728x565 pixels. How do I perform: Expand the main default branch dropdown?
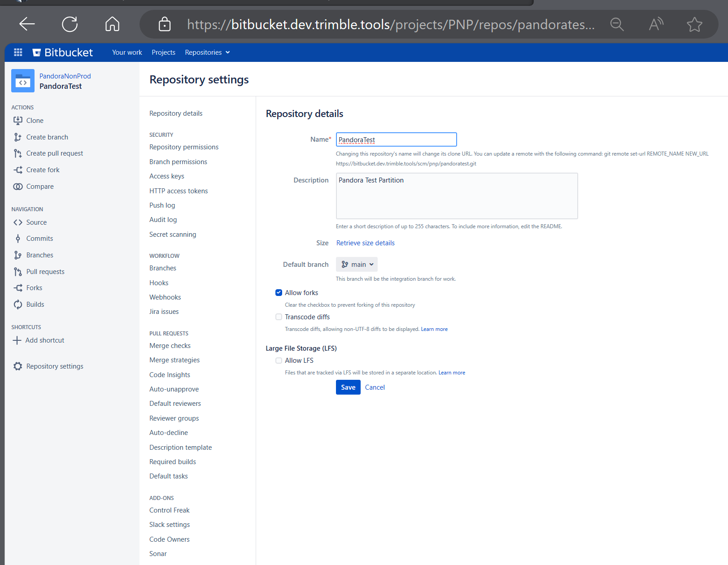(357, 265)
